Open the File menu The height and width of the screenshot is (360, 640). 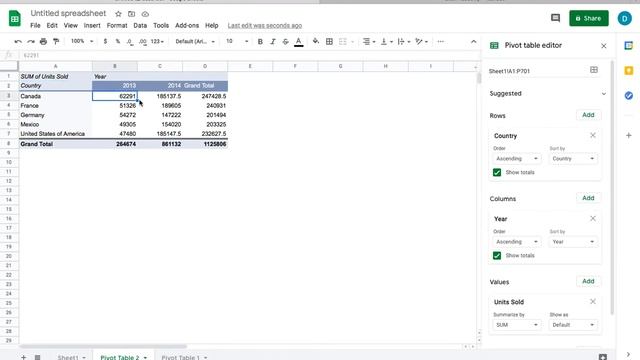point(35,25)
